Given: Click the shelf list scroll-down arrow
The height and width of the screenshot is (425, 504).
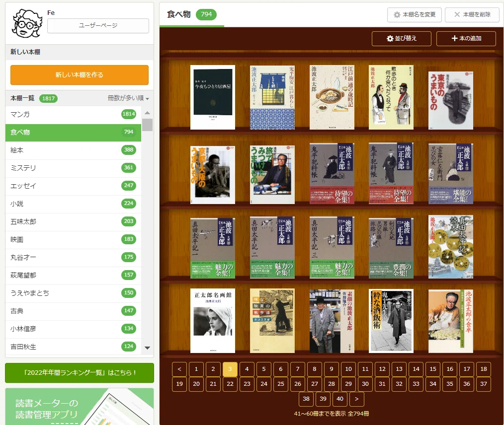Looking at the screenshot, I should pyautogui.click(x=147, y=348).
